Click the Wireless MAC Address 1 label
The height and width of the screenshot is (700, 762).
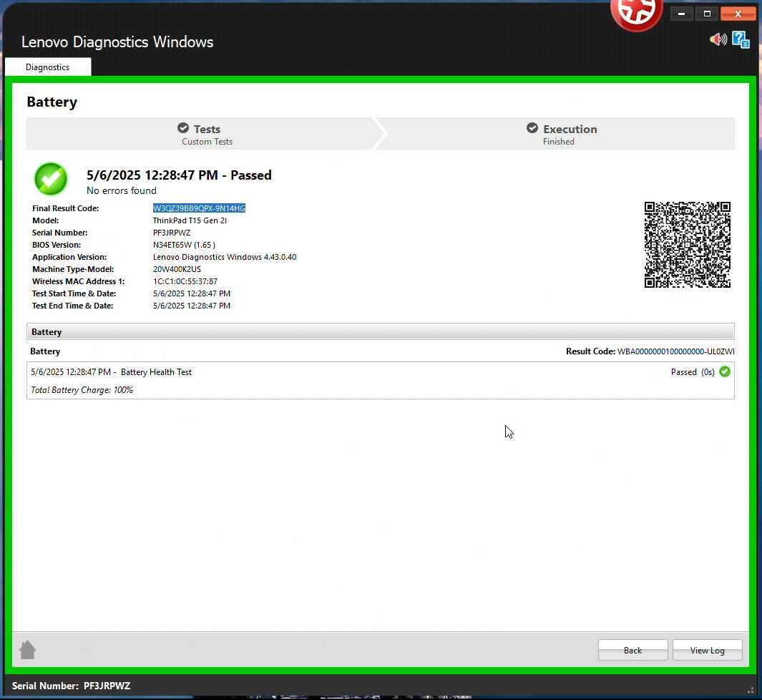(78, 281)
